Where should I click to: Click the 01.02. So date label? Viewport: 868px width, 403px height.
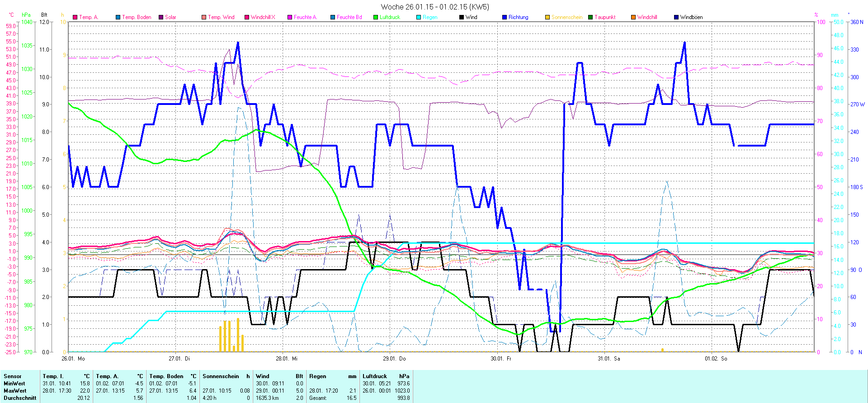tap(716, 359)
